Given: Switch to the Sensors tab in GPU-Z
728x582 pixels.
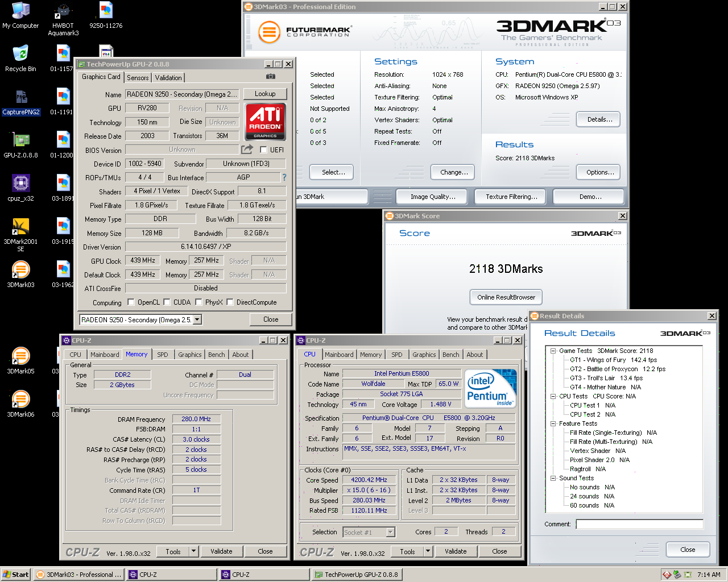Looking at the screenshot, I should [x=138, y=78].
